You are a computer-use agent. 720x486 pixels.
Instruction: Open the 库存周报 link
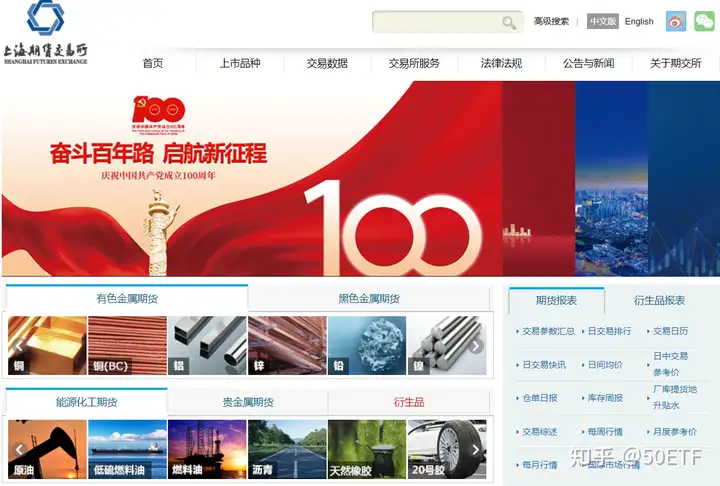(605, 398)
